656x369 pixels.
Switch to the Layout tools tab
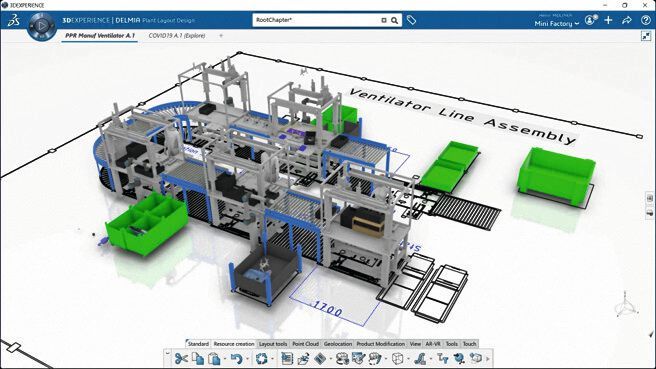273,344
